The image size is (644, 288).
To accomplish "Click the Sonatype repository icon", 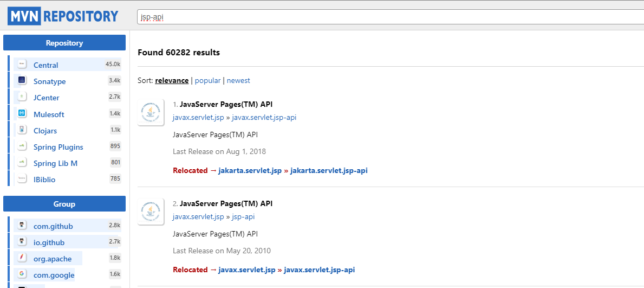I will [22, 81].
